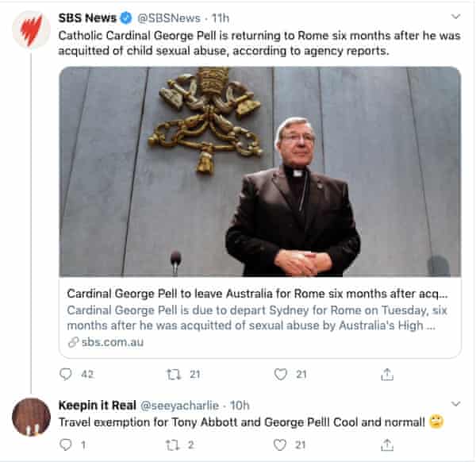The height and width of the screenshot is (462, 476).
Task: Open SBS News tweet options chevron
Action: pyautogui.click(x=455, y=16)
